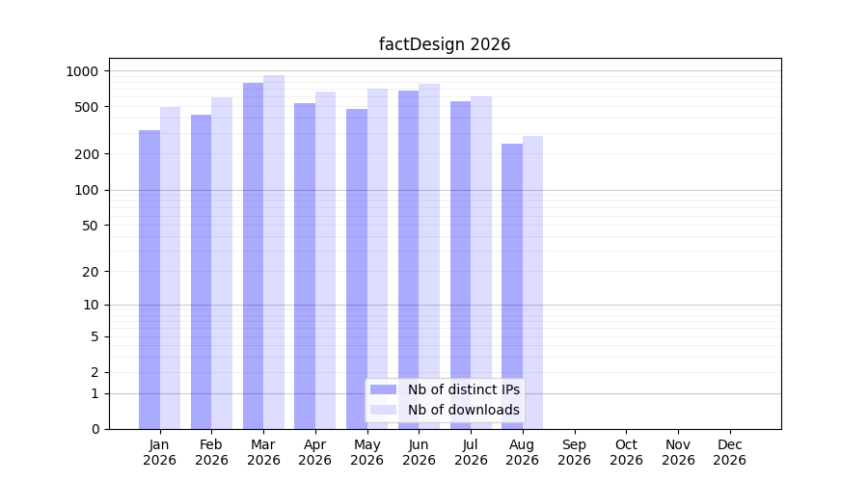Click the 'Nb of downloads' legend swatch
Image resolution: width=868 pixels, height=482 pixels.
[383, 410]
